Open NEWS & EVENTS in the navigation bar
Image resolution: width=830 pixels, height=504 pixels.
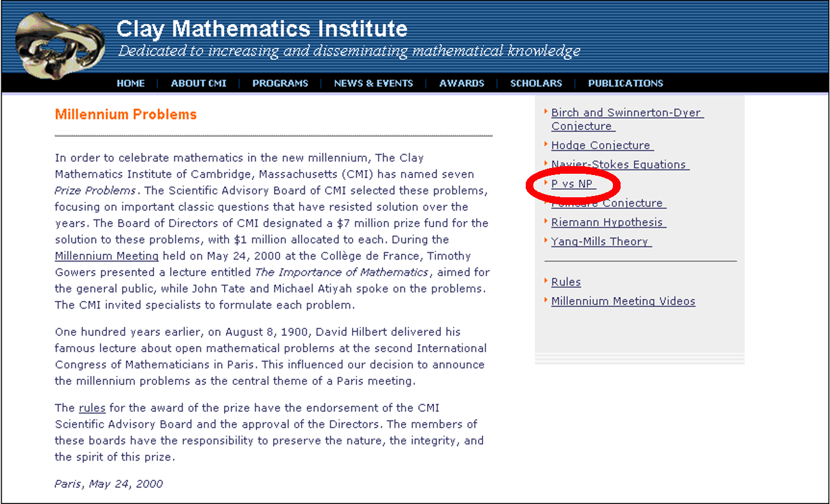374,83
